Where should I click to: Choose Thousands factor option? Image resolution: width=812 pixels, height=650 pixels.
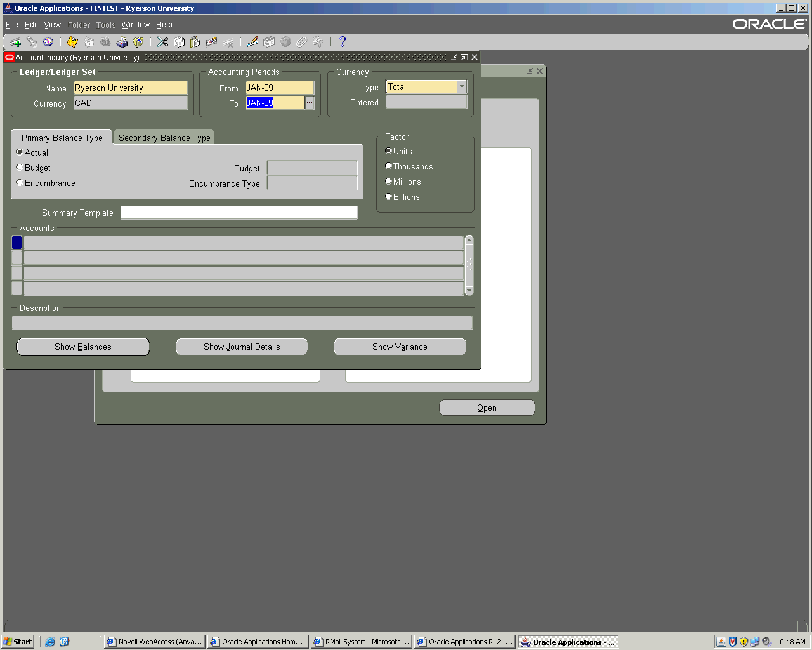[389, 166]
